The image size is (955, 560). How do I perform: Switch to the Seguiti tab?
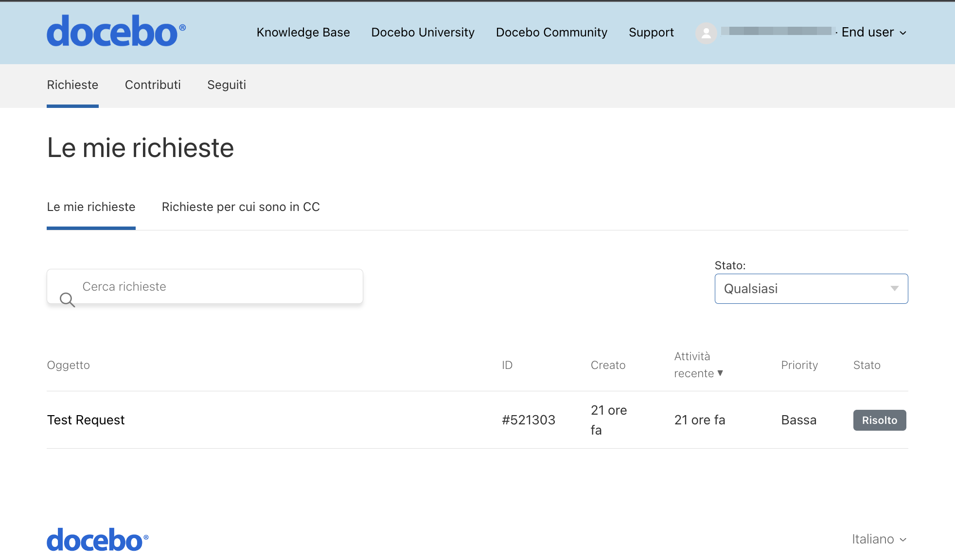pyautogui.click(x=227, y=85)
